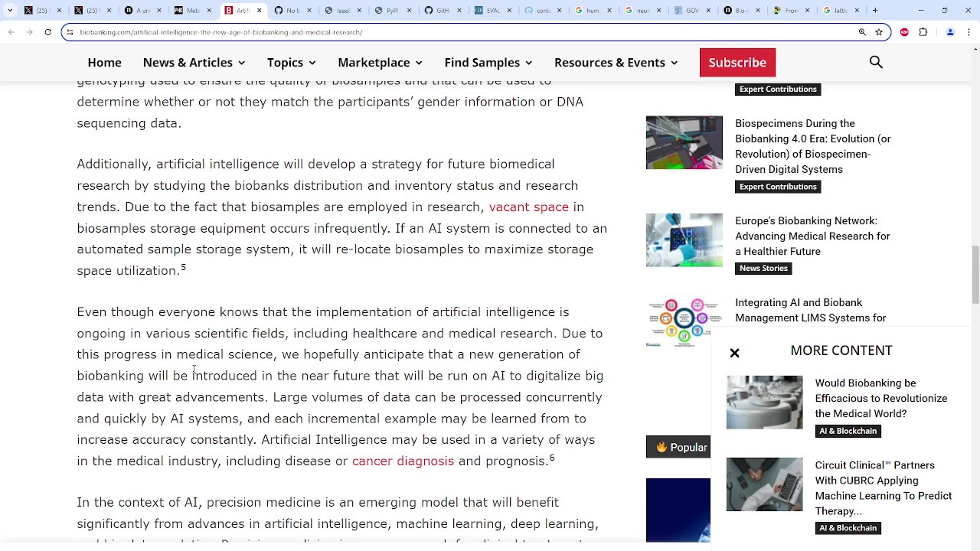The width and height of the screenshot is (980, 551).
Task: Click the Europe's Biobanking Network thumbnail
Action: point(684,240)
